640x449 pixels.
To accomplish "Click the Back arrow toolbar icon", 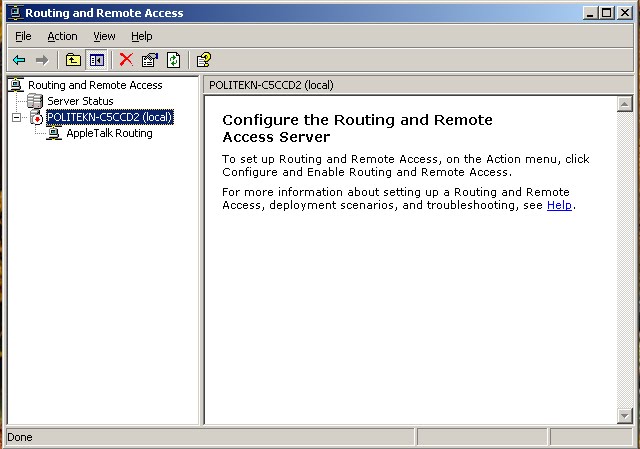I will tap(19, 60).
